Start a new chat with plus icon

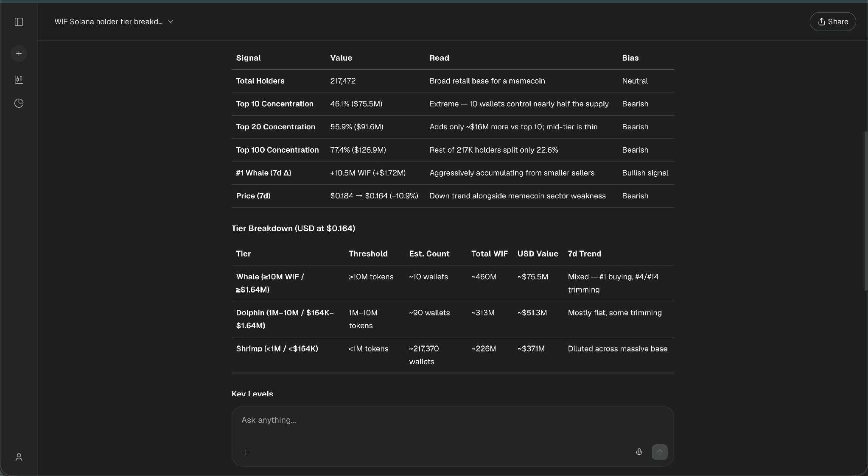[19, 54]
